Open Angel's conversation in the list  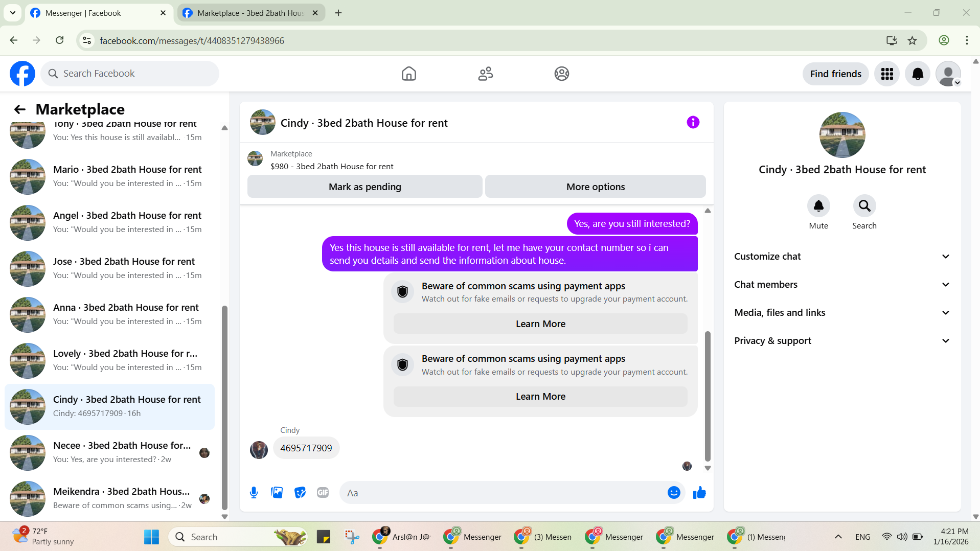(109, 222)
